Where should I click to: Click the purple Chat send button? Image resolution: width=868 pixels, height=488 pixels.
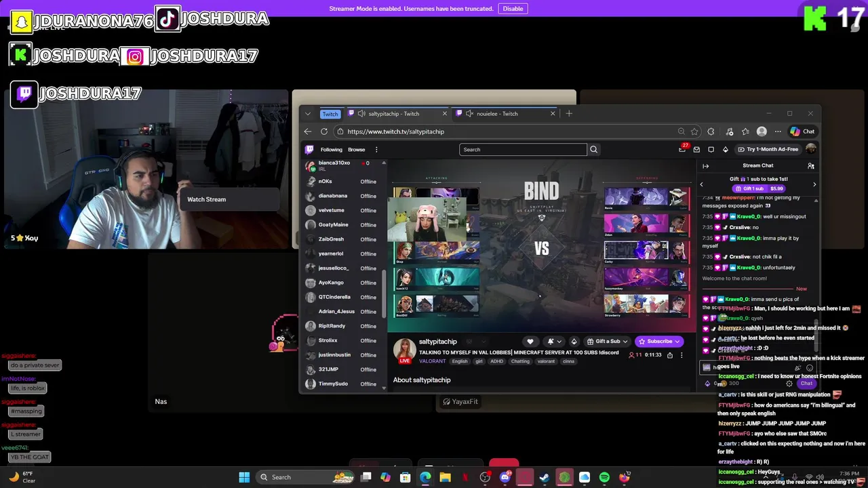pyautogui.click(x=806, y=384)
